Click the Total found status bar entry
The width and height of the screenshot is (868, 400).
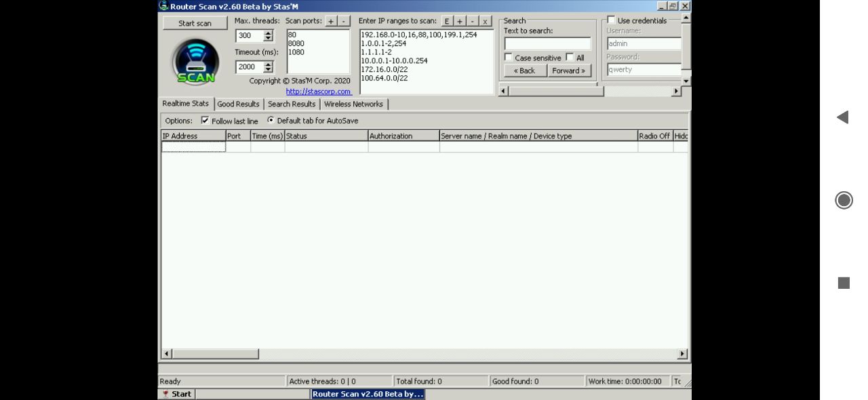click(441, 382)
